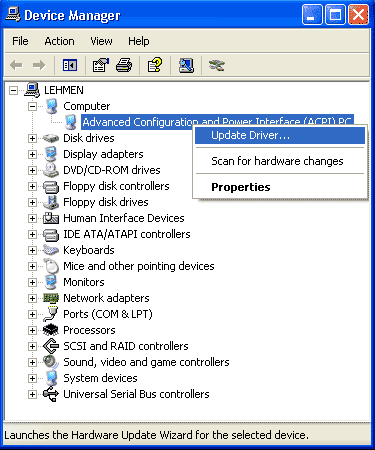Viewport: 375px width, 450px height.
Task: Click the Forward arrow toolbar icon
Action: (39, 65)
